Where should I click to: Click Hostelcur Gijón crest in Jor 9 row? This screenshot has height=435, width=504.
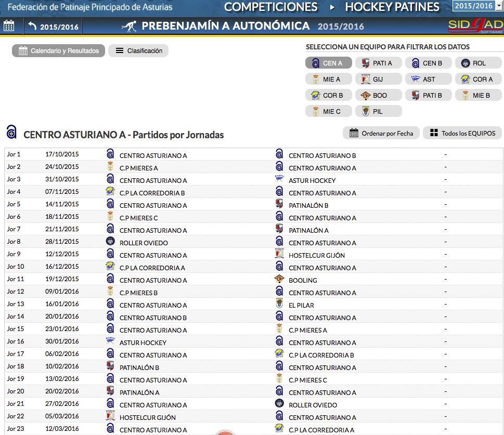tap(279, 254)
